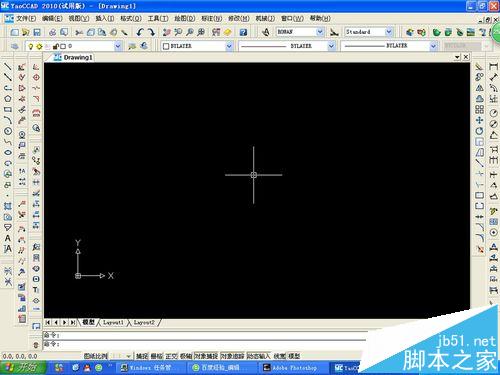Select the Arc draw tool
Viewport: 500px width, 375px height.
pyautogui.click(x=7, y=120)
